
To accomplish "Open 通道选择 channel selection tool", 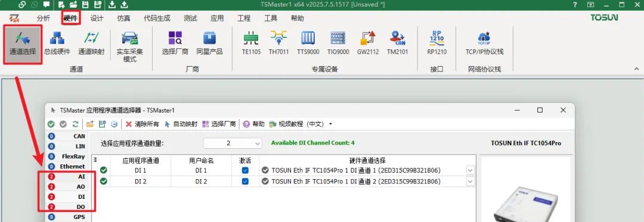I will pos(23,44).
